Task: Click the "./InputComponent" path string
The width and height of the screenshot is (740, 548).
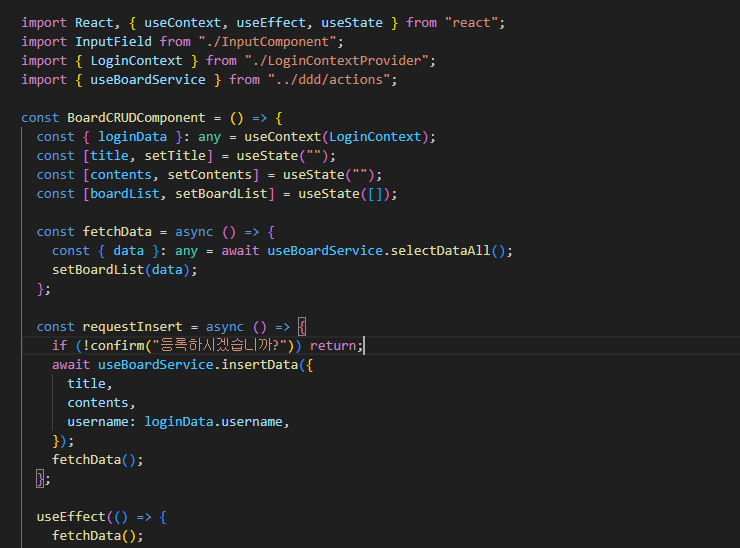Action: pyautogui.click(x=267, y=42)
